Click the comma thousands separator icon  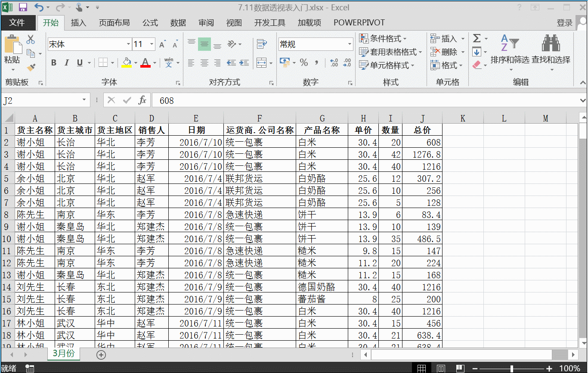[318, 63]
